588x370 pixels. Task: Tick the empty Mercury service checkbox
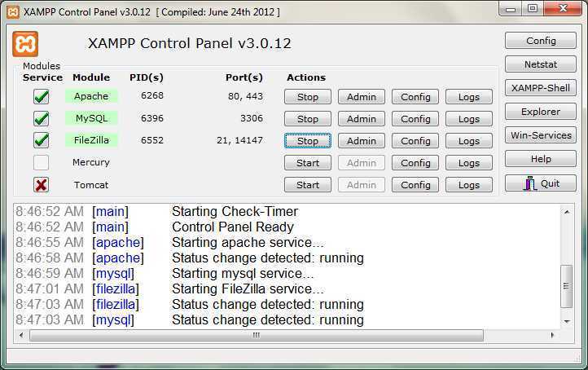click(41, 162)
